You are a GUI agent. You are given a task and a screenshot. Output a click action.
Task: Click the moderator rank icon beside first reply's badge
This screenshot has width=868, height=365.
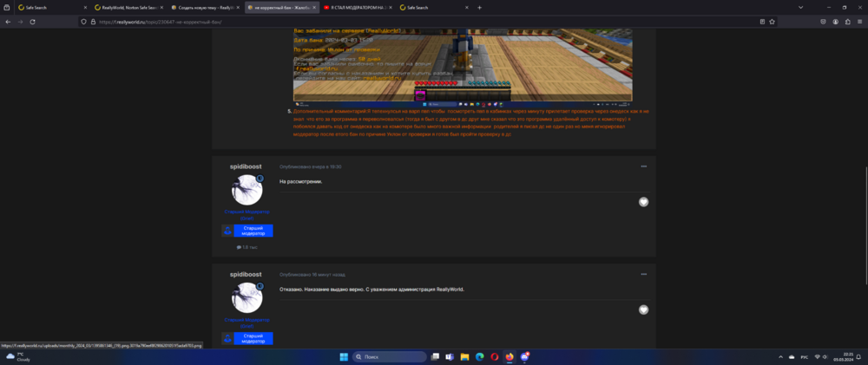click(227, 231)
